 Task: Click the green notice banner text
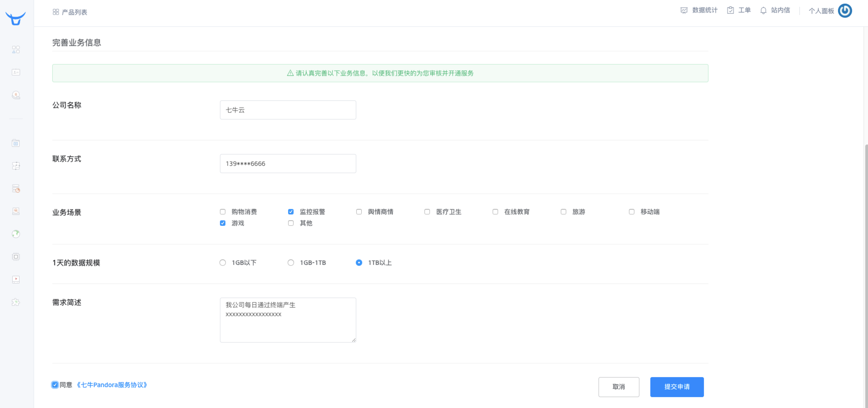(x=384, y=73)
